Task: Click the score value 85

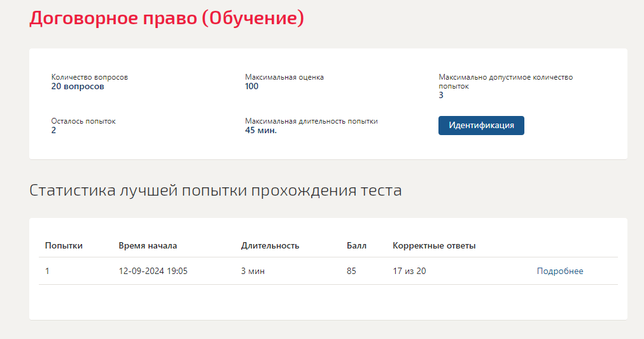Action: (351, 271)
